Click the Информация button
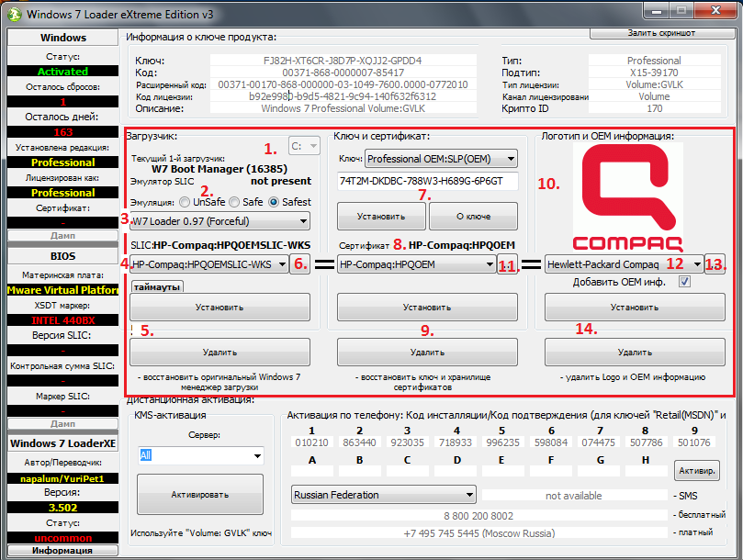This screenshot has width=743, height=560. point(63,550)
